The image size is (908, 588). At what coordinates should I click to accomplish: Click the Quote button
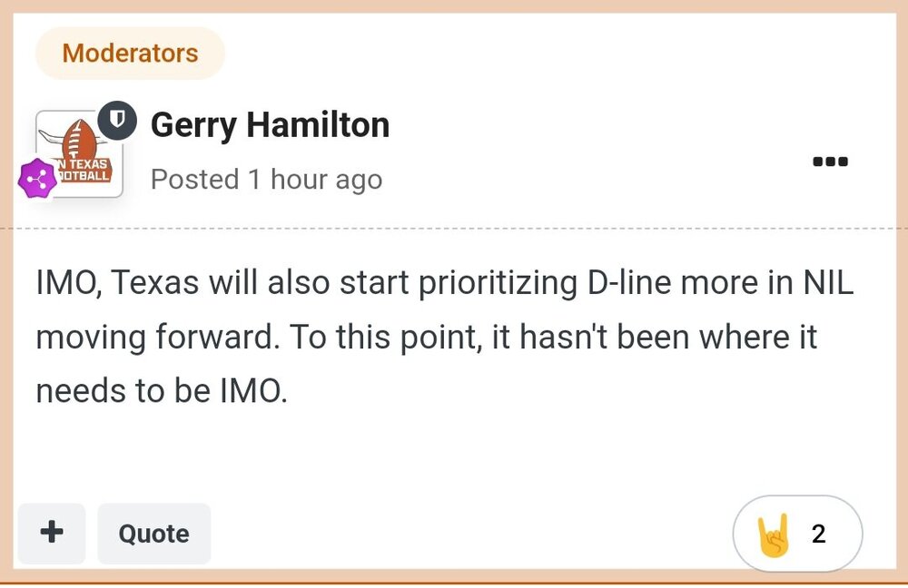[153, 534]
